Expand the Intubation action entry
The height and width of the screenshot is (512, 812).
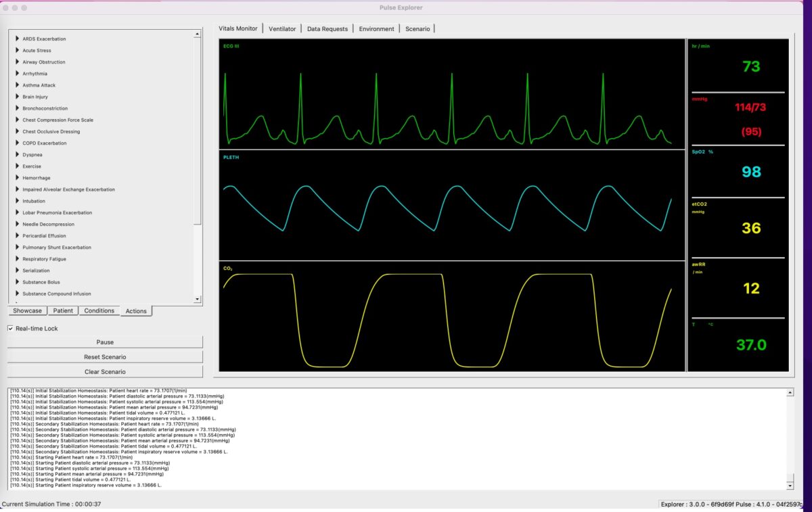pyautogui.click(x=16, y=201)
